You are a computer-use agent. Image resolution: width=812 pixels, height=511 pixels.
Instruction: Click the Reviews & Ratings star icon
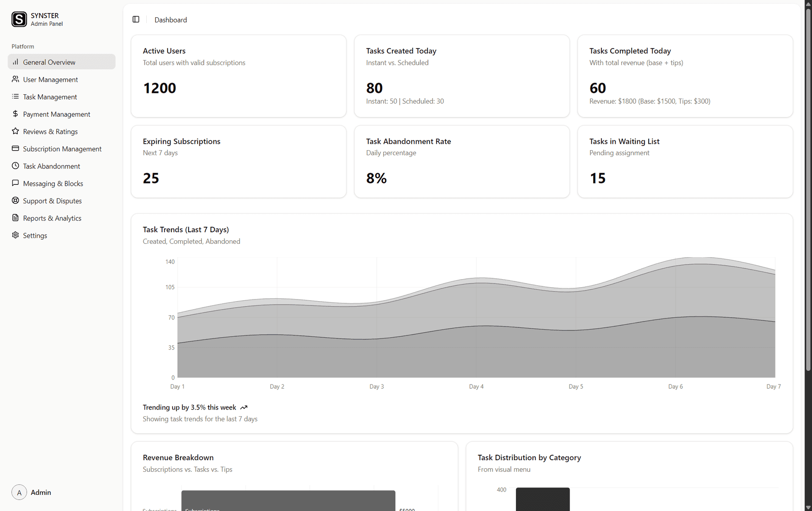point(15,131)
